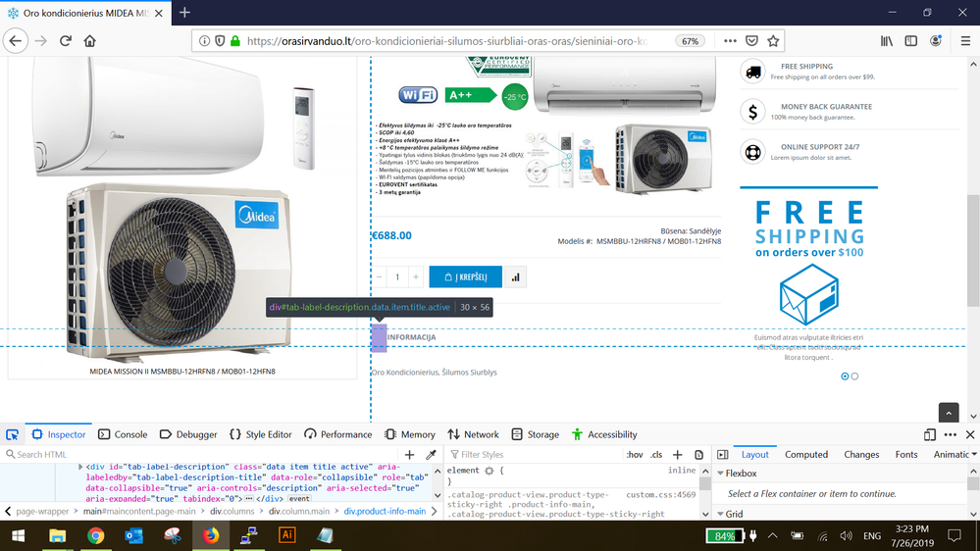This screenshot has height=551, width=980.
Task: Go back to previous page
Action: tap(16, 41)
